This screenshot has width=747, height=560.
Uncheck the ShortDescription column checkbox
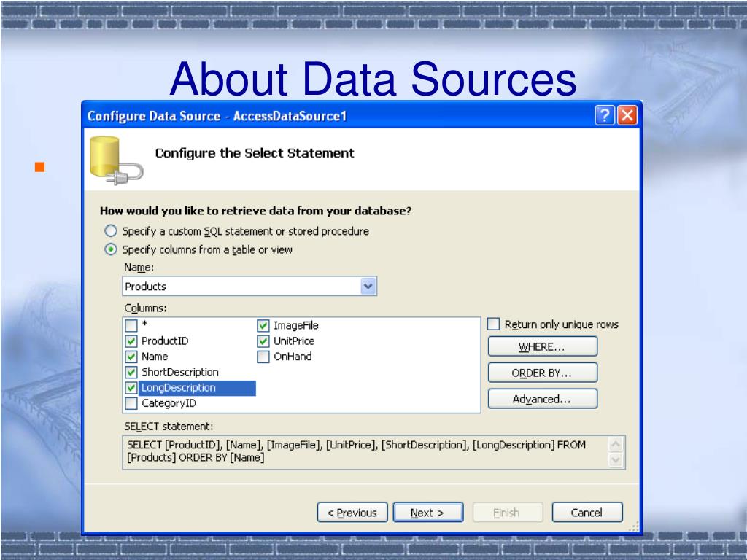131,373
